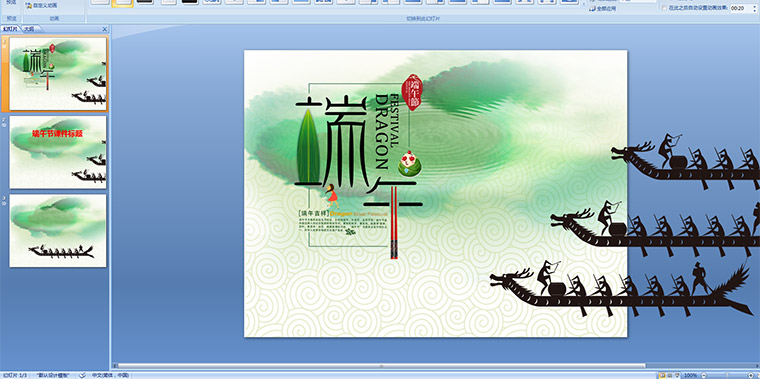The width and height of the screenshot is (760, 379).
Task: Click the 全部应用 apply to all button
Action: click(x=602, y=8)
